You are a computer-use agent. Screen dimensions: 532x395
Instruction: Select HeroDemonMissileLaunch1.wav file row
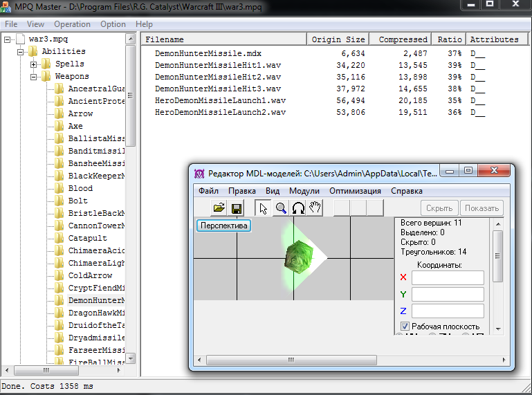[x=220, y=100]
